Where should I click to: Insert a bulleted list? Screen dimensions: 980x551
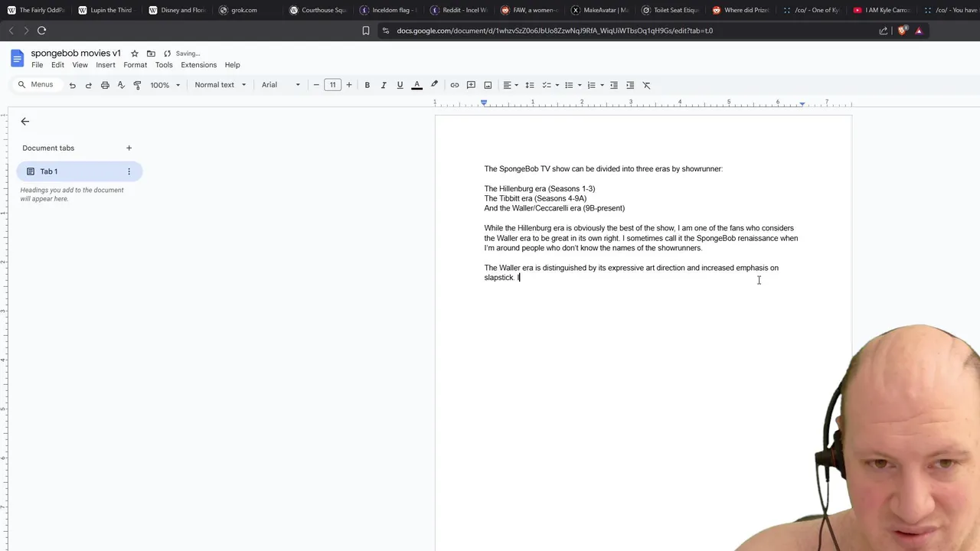[x=569, y=85]
